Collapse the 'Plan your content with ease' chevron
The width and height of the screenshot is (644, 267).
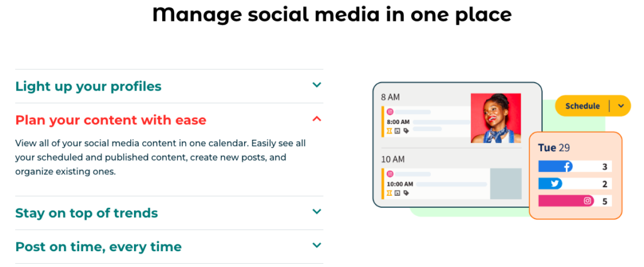316,118
